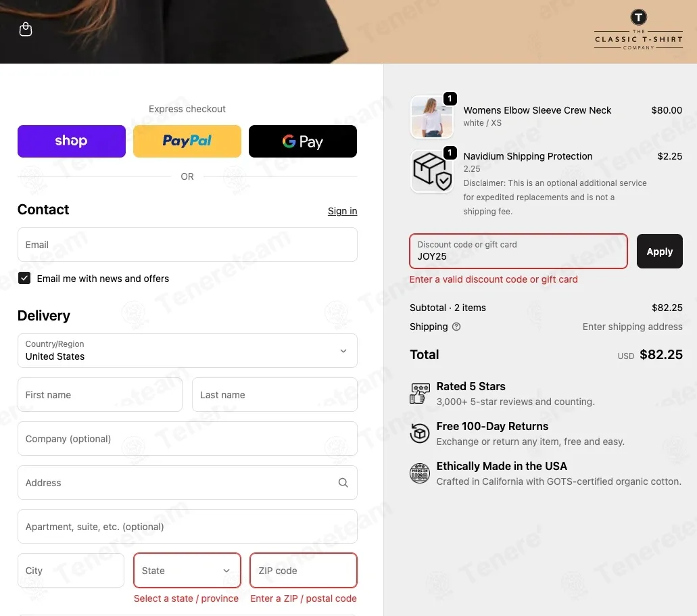Open the Womens Elbow Sleeve product thumbnail
Viewport: 697px width, 616px height.
[x=432, y=117]
